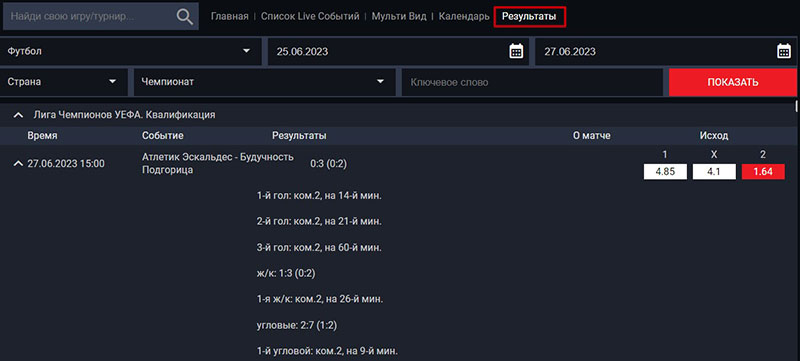This screenshot has width=800, height=361.
Task: Focus the Ключевое слово input
Action: click(532, 82)
